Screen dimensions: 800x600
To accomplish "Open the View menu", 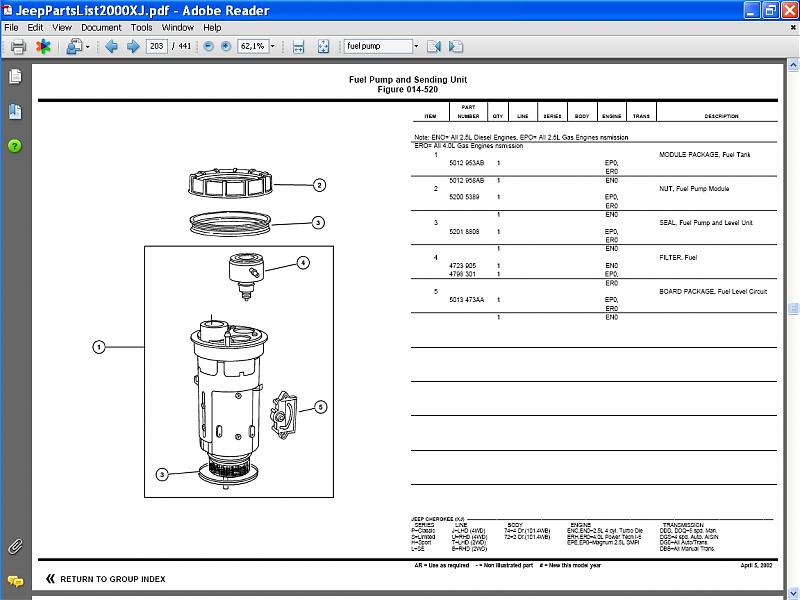I will 62,28.
